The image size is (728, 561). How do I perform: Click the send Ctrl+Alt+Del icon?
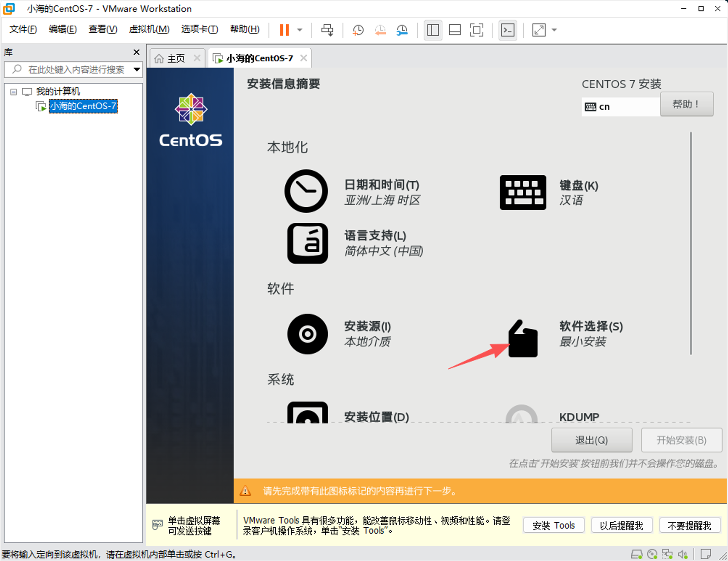click(327, 30)
